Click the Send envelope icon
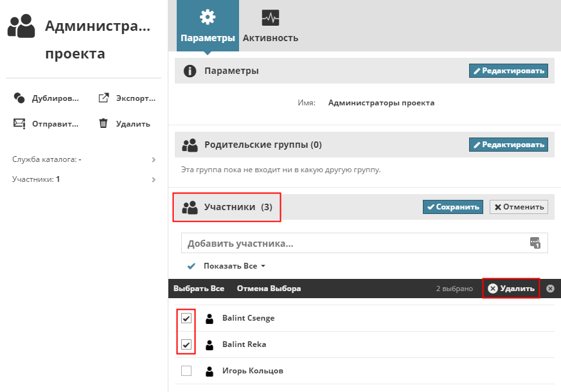The image size is (561, 392). point(19,124)
